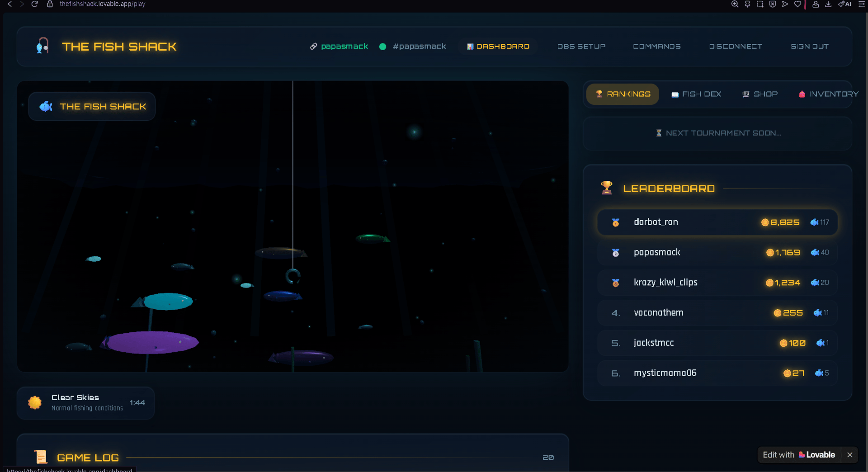Switch to the Fish Dex tab

coord(696,94)
